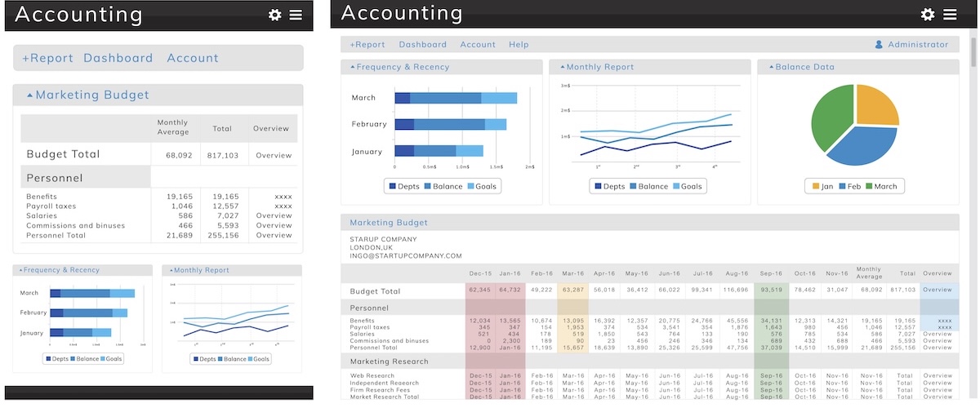This screenshot has width=980, height=408.
Task: Toggle the Jan series in the Balance Data legend
Action: (x=815, y=186)
